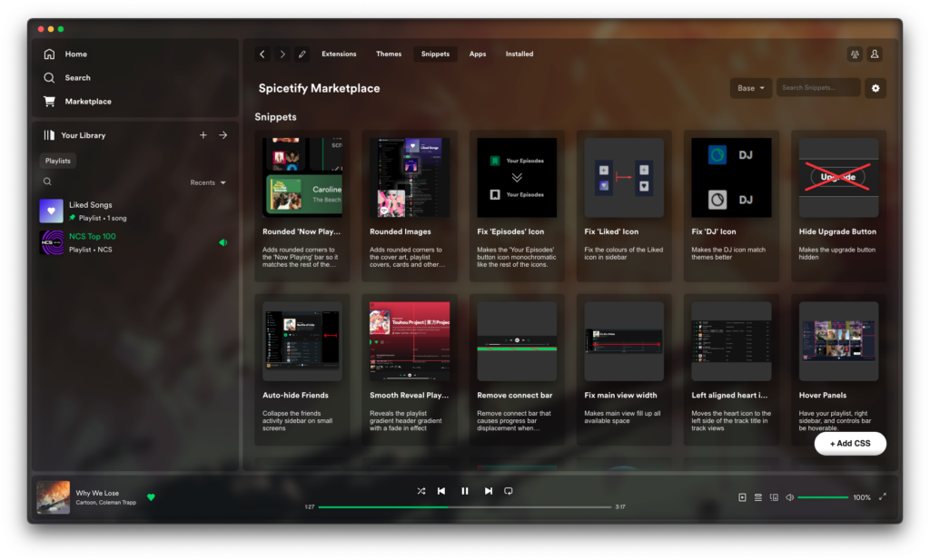Screen dimensions: 930x560
Task: Select the Rounded 'Now Play...' snippet card
Action: [x=302, y=206]
